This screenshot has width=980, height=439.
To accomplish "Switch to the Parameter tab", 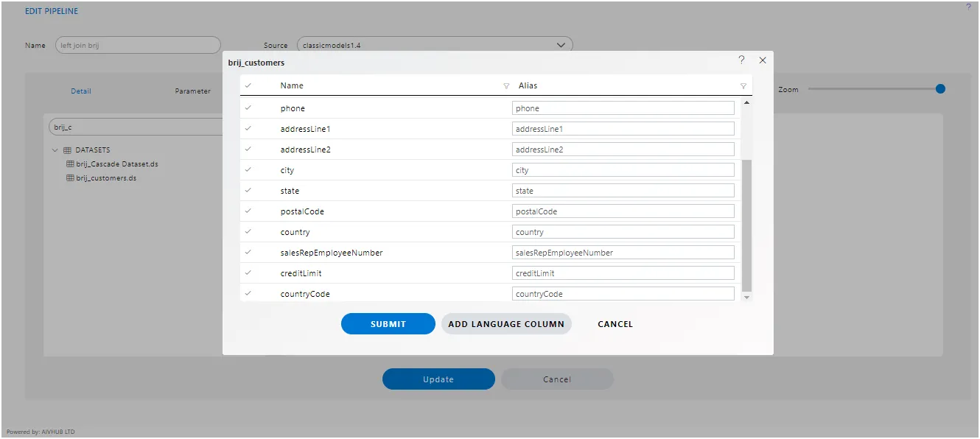I will pos(192,91).
